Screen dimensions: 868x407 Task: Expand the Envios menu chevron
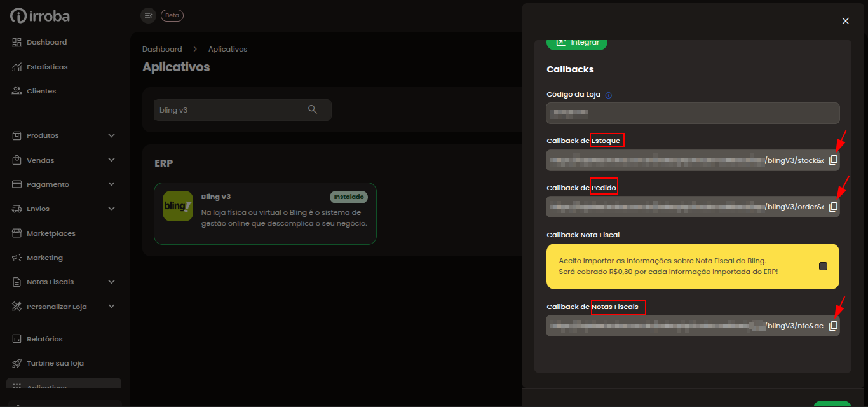pyautogui.click(x=111, y=209)
